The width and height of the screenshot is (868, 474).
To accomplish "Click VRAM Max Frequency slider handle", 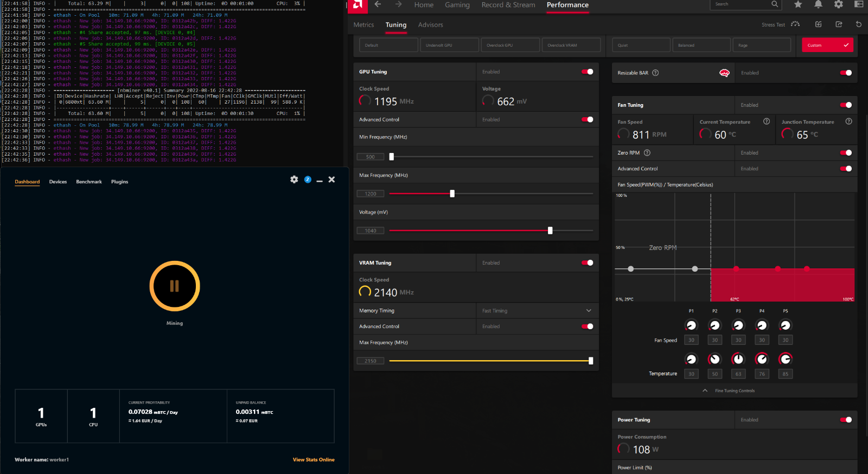I will click(x=591, y=361).
